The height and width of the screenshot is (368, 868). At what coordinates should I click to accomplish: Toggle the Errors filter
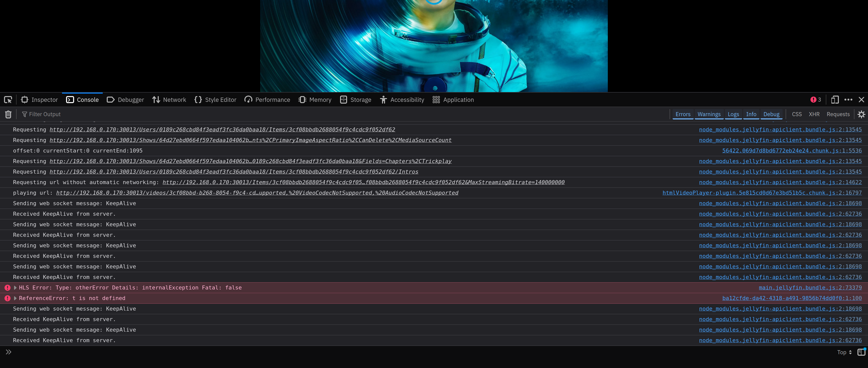coord(683,114)
